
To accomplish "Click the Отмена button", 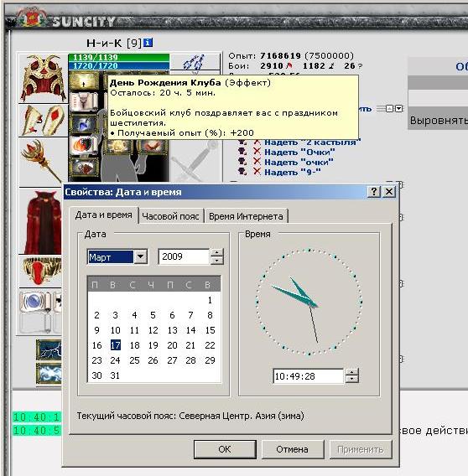I will click(293, 449).
